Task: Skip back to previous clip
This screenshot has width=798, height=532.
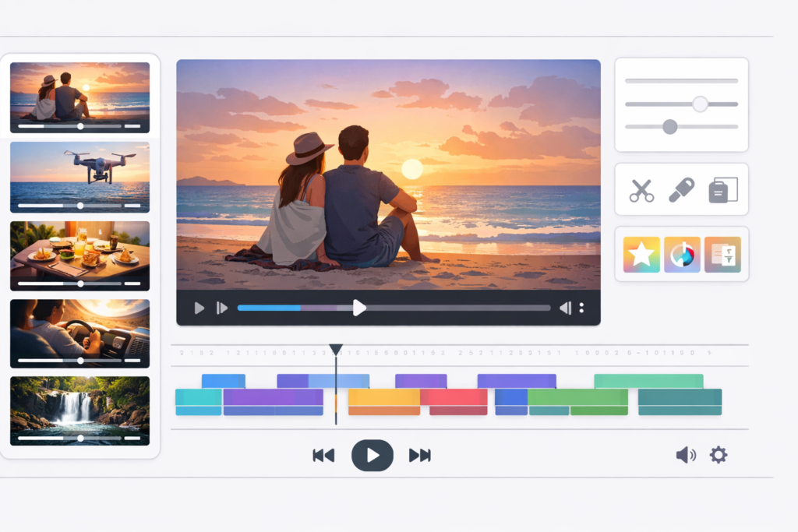Action: (x=324, y=455)
